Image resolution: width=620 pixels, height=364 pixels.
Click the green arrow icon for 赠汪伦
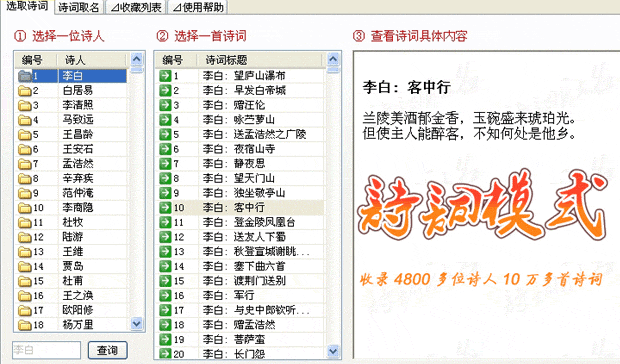(165, 105)
